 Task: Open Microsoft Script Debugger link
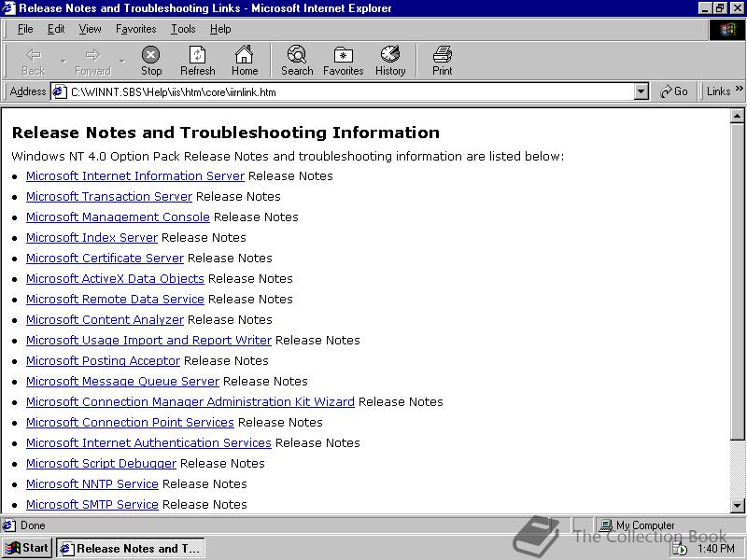coord(101,463)
